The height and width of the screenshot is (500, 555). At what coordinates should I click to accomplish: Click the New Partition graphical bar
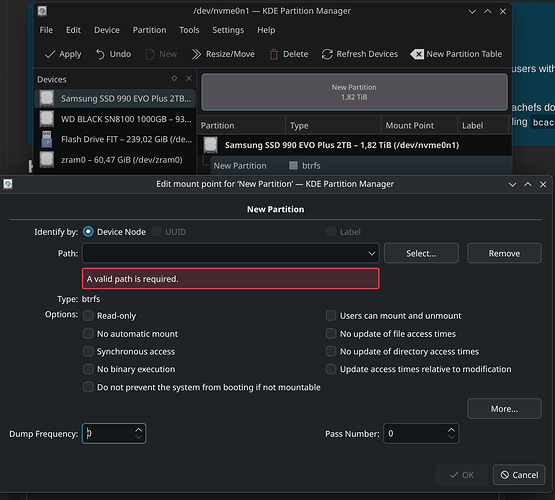[x=354, y=92]
